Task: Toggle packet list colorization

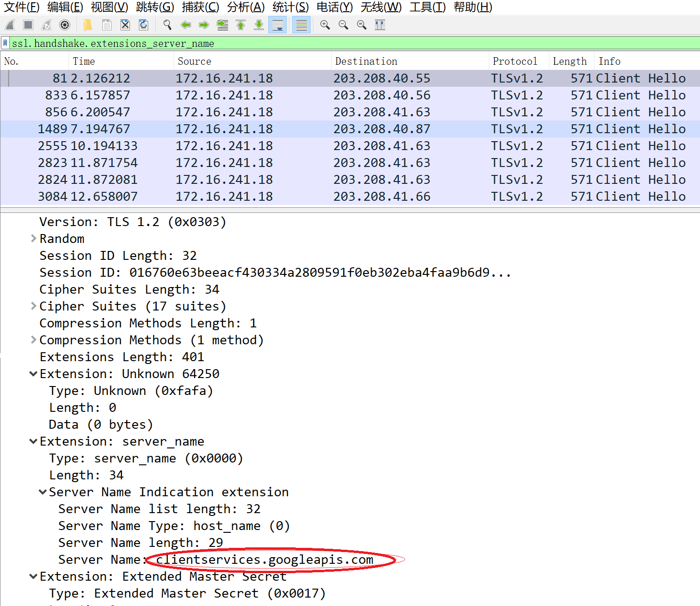Action: pyautogui.click(x=301, y=25)
